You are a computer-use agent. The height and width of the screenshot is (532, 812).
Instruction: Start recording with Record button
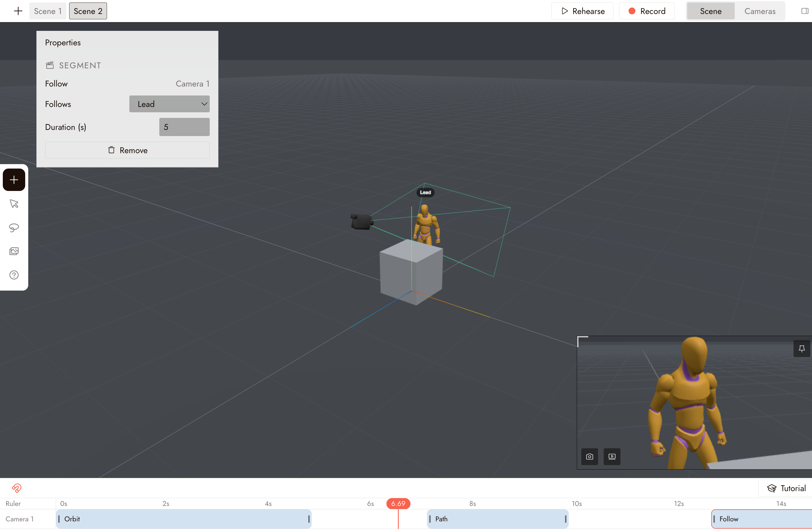[x=647, y=11]
